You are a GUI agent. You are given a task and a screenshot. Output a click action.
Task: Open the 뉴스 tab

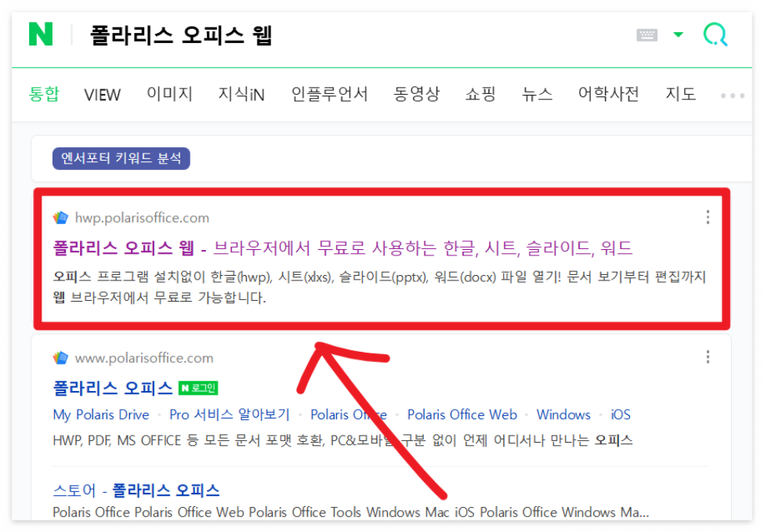537,94
